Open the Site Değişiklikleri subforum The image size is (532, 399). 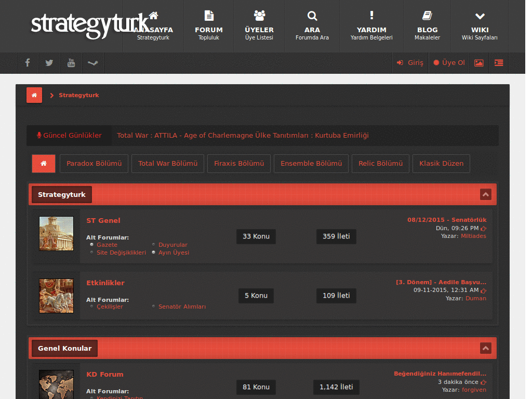121,252
